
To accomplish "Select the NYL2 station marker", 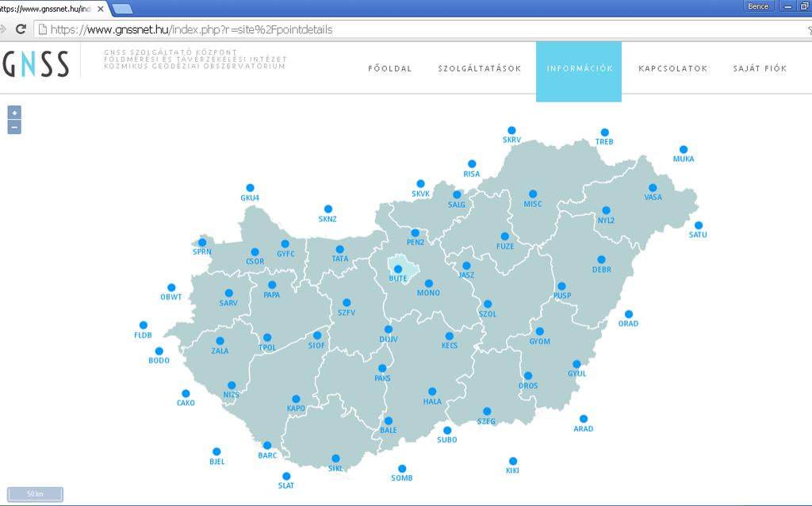I will (606, 210).
